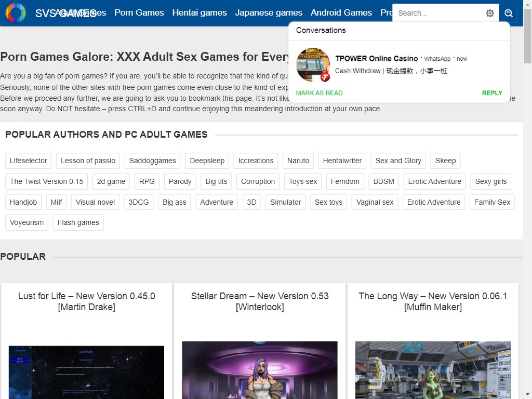Click REPLY in the casino notification
Viewport: 532px width, 399px height.
click(x=492, y=93)
